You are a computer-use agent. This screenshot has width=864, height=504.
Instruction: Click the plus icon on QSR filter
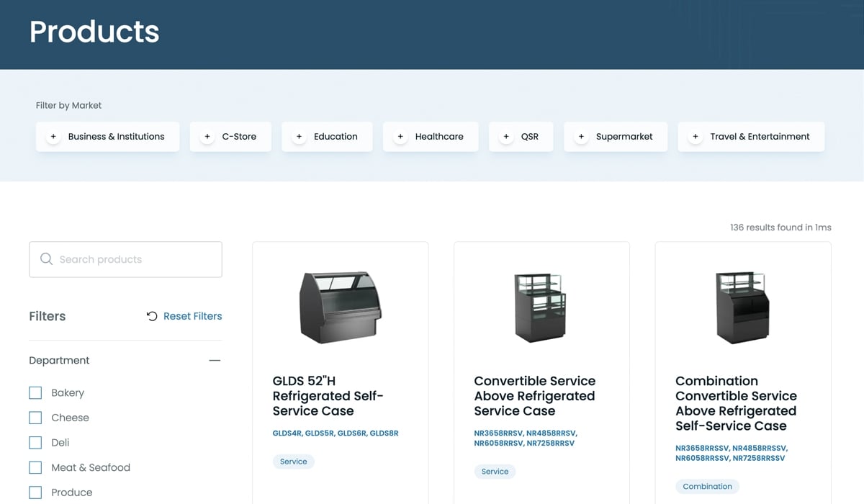pos(506,137)
